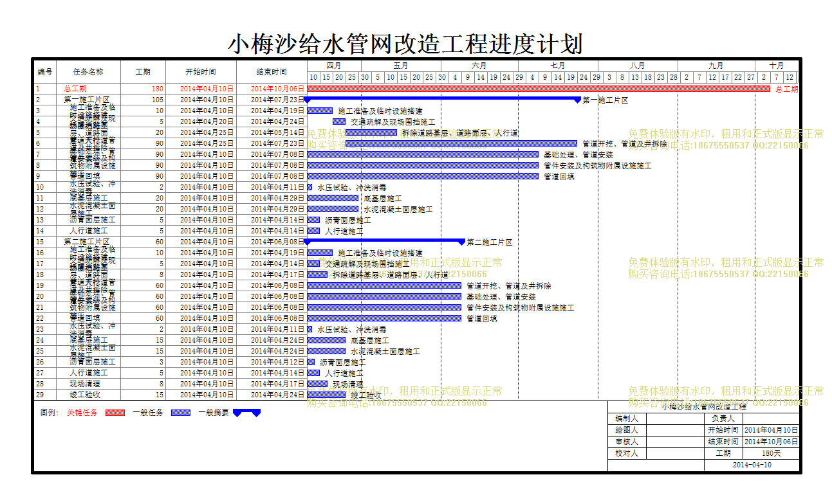Click the 结束时间 column header in the task table
Image resolution: width=832 pixels, height=504 pixels.
coord(272,72)
